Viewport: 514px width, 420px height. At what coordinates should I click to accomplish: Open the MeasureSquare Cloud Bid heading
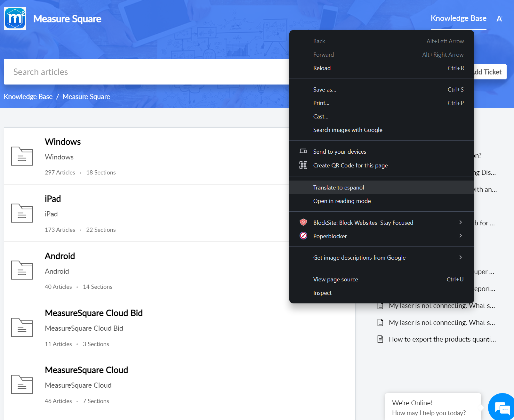(94, 313)
